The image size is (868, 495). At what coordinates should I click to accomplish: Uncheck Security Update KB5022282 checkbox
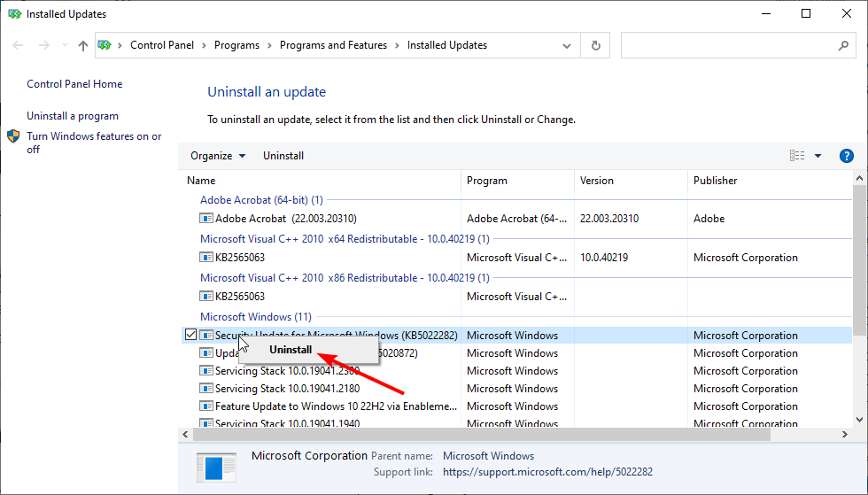tap(191, 335)
